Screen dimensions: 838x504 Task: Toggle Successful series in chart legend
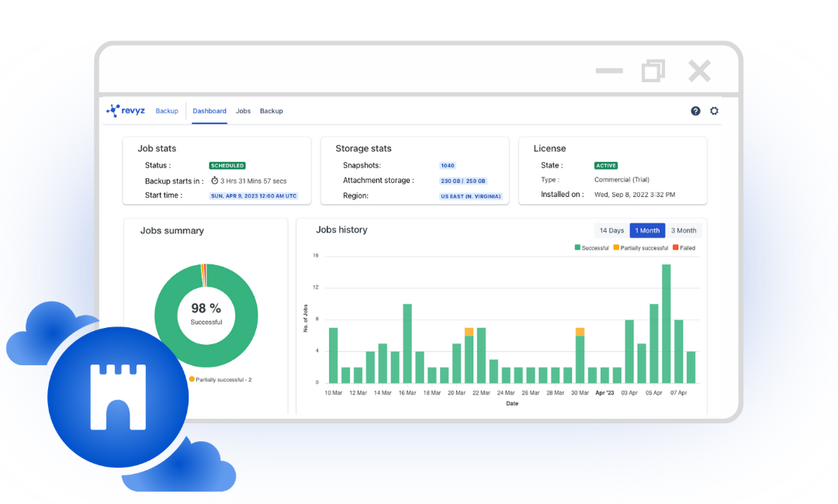(x=591, y=248)
